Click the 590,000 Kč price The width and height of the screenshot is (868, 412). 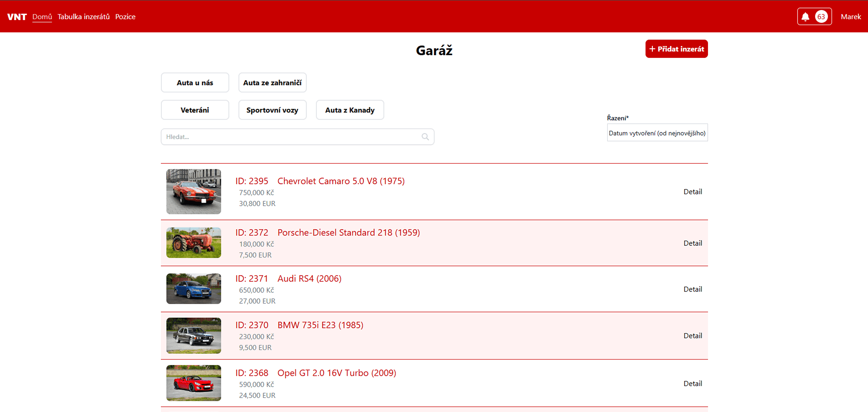click(257, 385)
